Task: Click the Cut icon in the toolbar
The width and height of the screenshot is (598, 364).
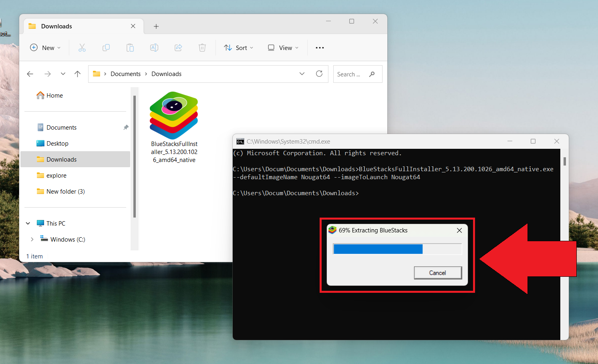Action: pos(82,48)
